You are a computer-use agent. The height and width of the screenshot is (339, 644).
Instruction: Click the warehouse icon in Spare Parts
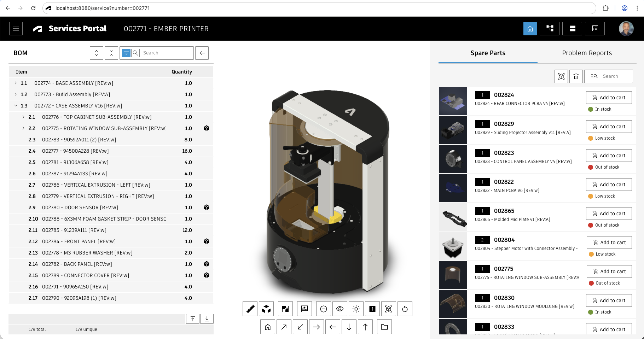pyautogui.click(x=576, y=76)
